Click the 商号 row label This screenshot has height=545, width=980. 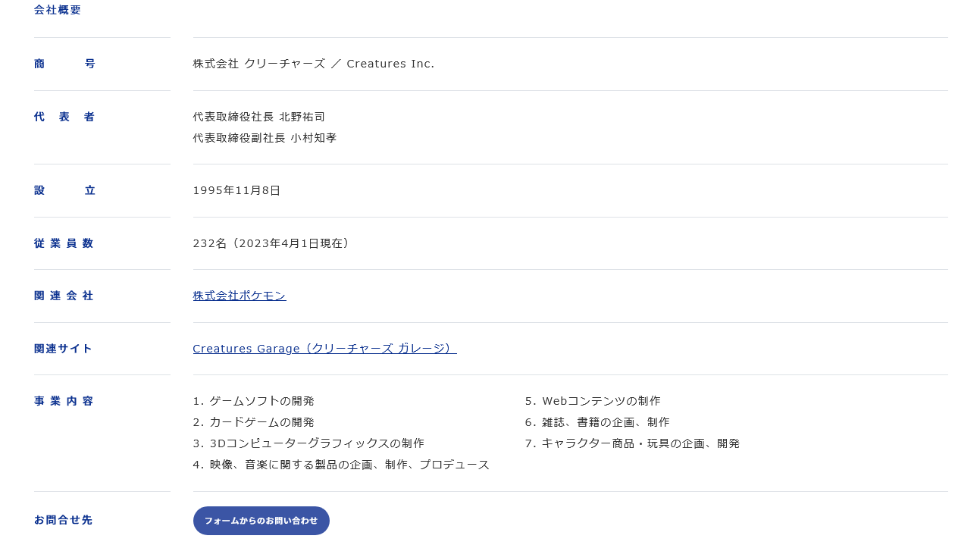(64, 64)
